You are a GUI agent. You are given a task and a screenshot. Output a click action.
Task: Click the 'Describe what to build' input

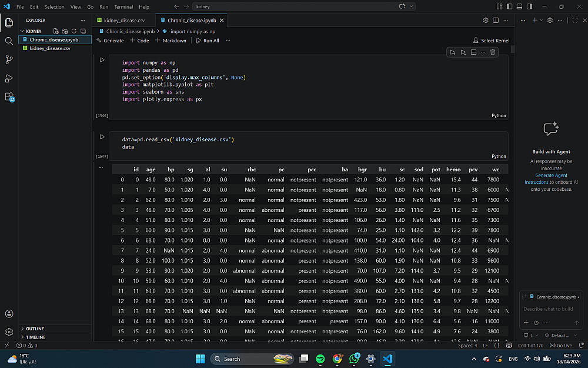point(548,309)
